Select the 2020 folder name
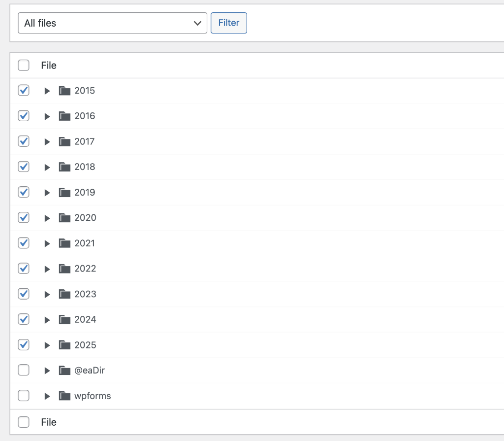 coord(85,218)
